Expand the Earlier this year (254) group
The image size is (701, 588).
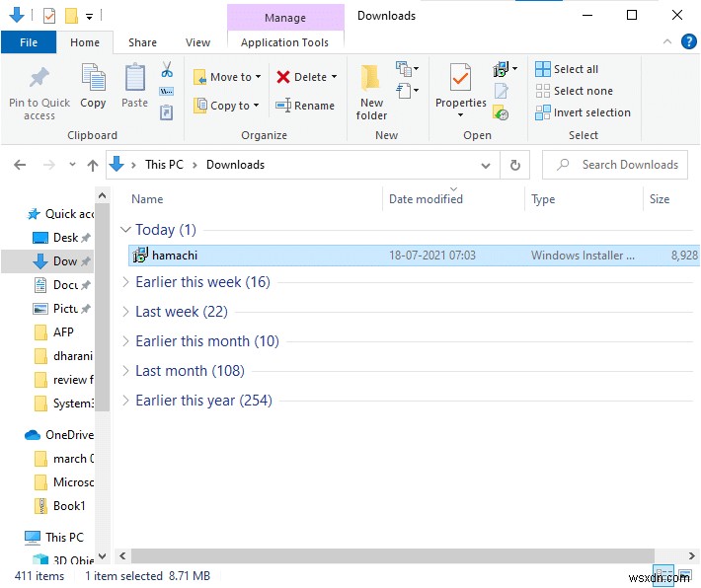coord(125,400)
